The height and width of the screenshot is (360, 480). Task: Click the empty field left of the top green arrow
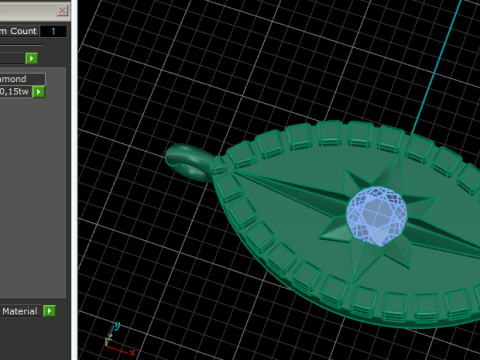[x=12, y=58]
